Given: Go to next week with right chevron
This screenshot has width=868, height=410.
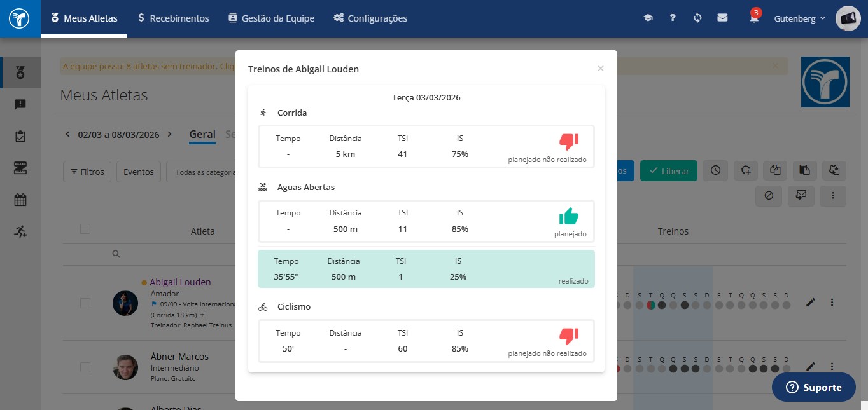Looking at the screenshot, I should (169, 134).
